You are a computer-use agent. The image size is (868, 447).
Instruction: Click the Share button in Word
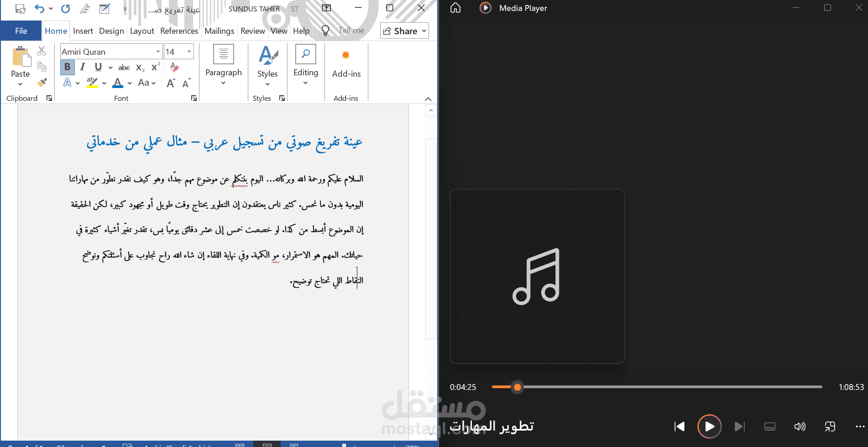pos(404,31)
